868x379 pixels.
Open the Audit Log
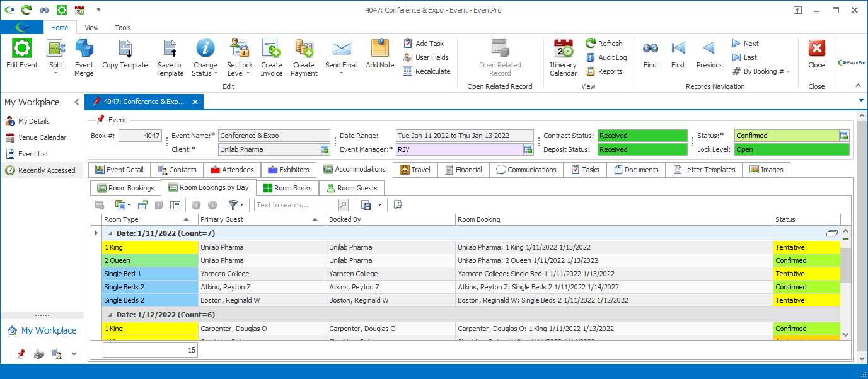click(x=606, y=57)
